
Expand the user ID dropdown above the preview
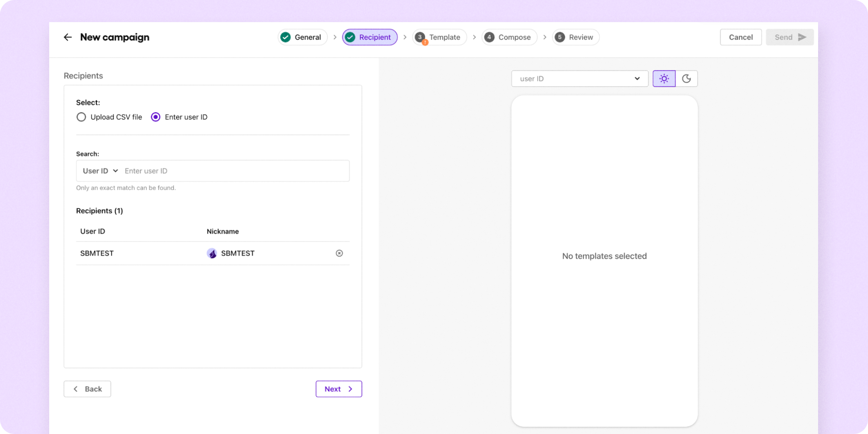(579, 78)
